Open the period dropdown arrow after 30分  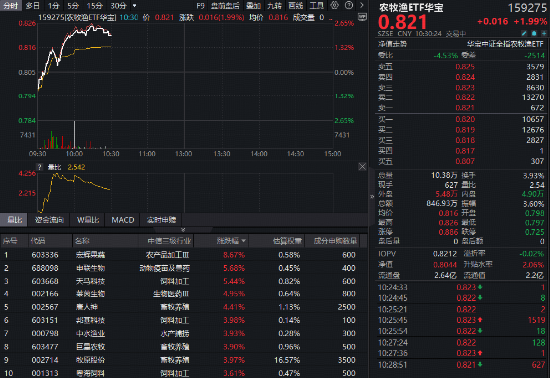(134, 6)
